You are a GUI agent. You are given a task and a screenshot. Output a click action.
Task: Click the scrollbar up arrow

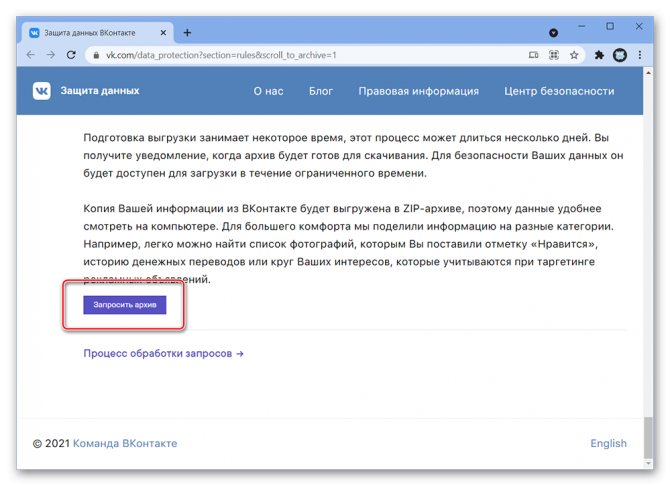click(648, 73)
